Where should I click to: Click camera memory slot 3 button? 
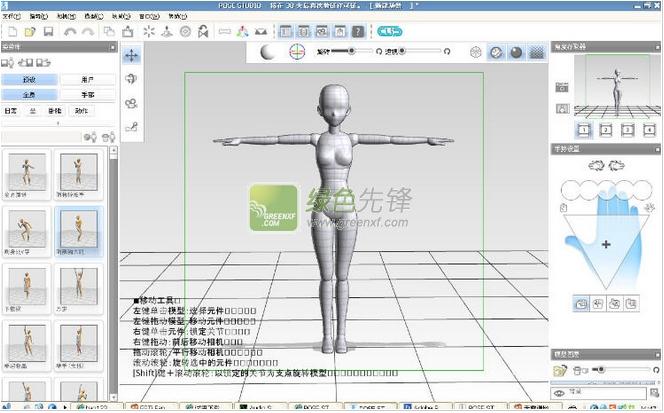click(x=628, y=130)
